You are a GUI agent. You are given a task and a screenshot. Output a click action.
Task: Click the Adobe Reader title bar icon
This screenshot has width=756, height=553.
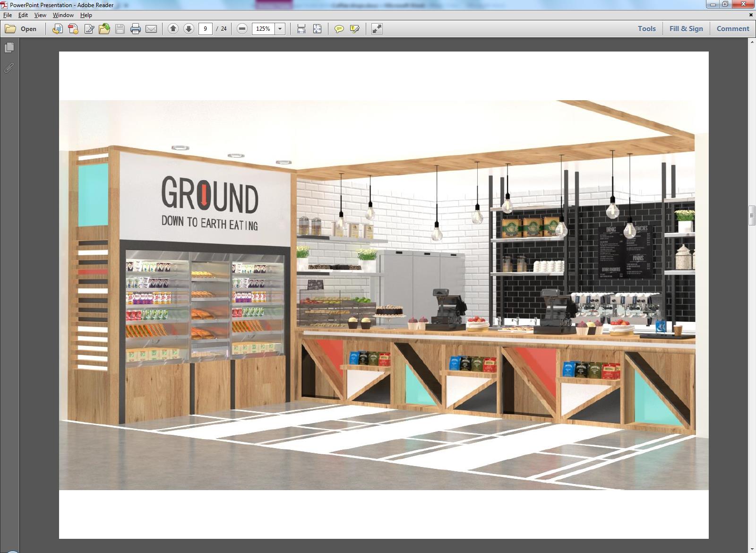click(4, 5)
